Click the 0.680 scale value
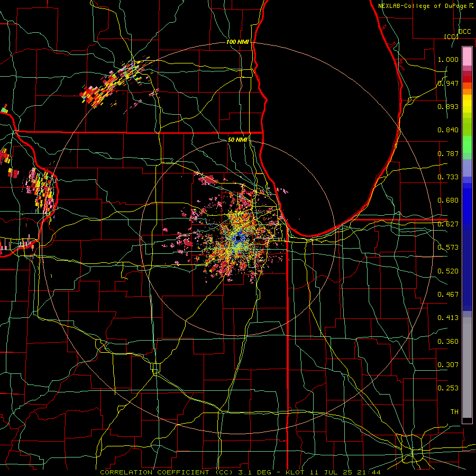The image size is (476, 476). [x=448, y=200]
